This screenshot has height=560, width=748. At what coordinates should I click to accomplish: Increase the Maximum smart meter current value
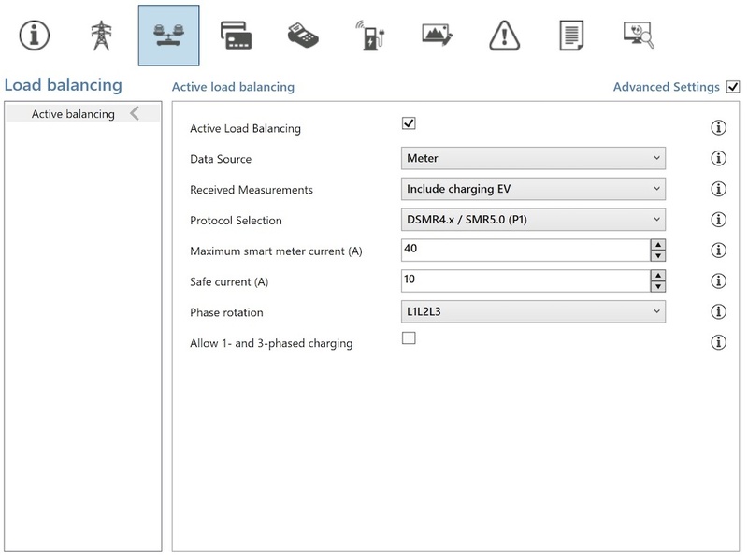[658, 245]
